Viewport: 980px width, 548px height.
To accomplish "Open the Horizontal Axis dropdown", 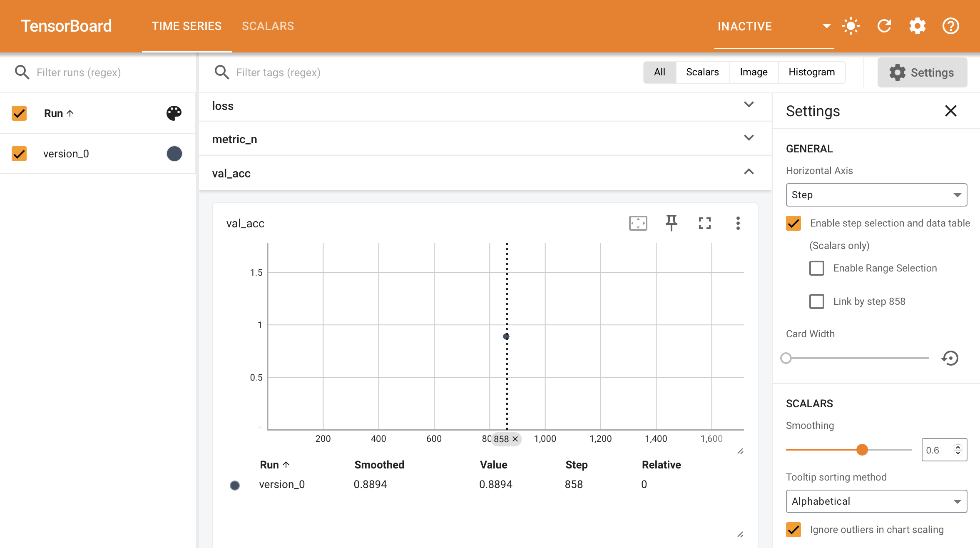I will coord(876,195).
